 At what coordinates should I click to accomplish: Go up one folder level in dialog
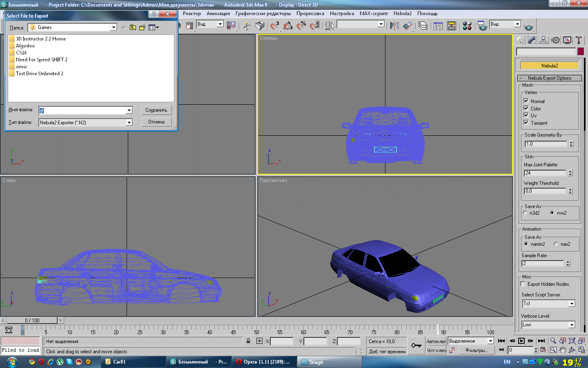point(133,27)
